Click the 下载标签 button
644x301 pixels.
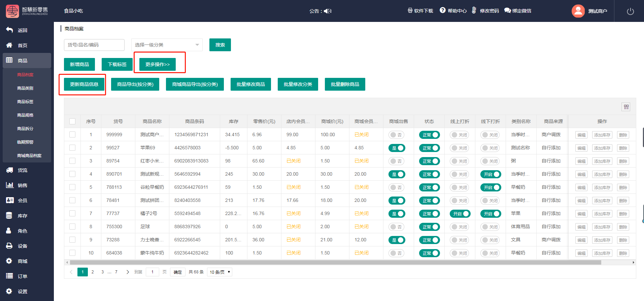pos(117,64)
